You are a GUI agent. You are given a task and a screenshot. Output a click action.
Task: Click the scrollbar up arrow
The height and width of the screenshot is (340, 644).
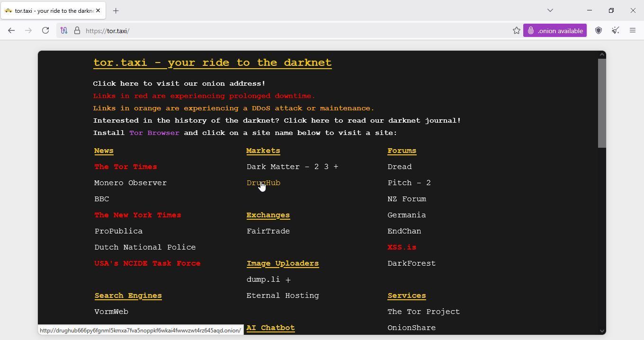(602, 54)
